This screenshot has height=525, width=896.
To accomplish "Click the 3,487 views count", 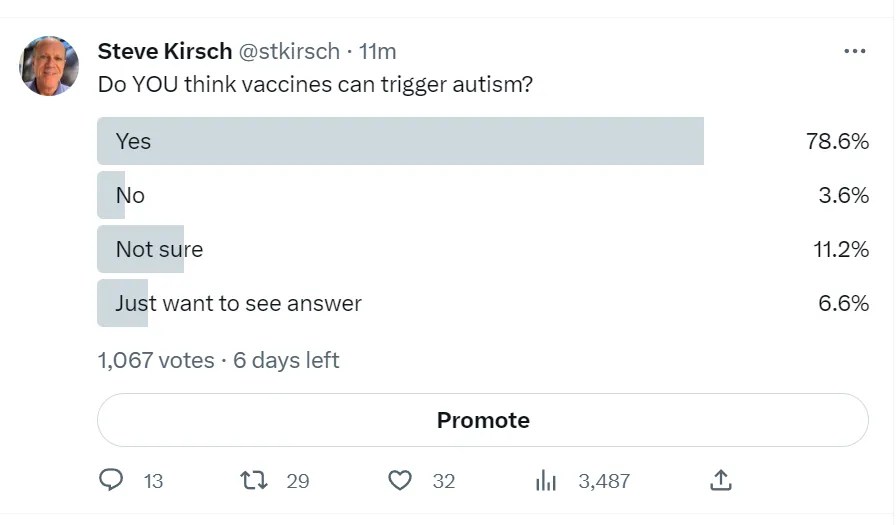I will pos(604,481).
